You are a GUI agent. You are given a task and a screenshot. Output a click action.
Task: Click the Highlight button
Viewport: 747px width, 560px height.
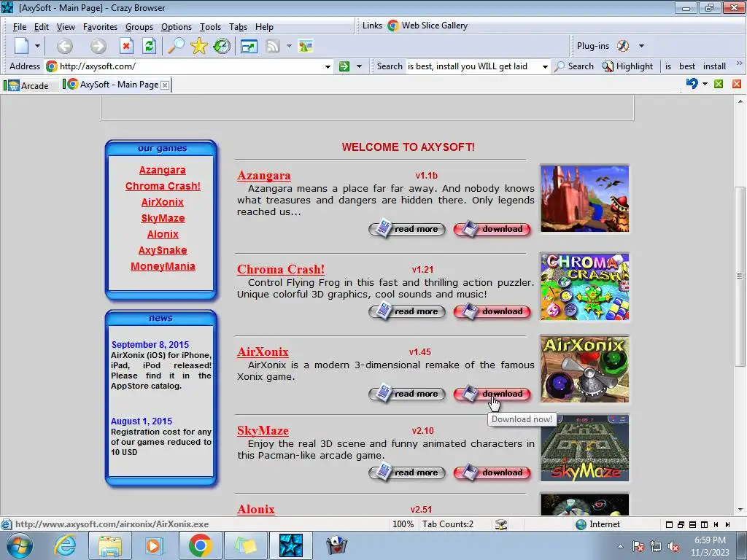[627, 66]
